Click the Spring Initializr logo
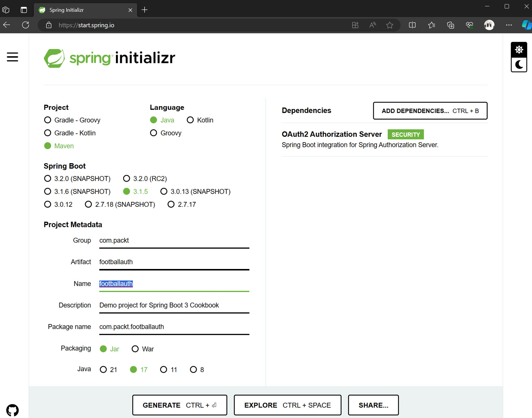This screenshot has height=418, width=532. tap(109, 58)
